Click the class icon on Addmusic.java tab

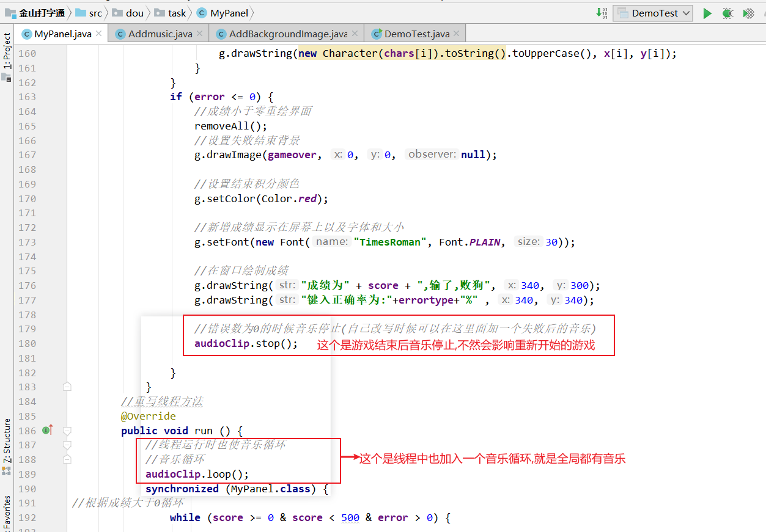point(120,34)
